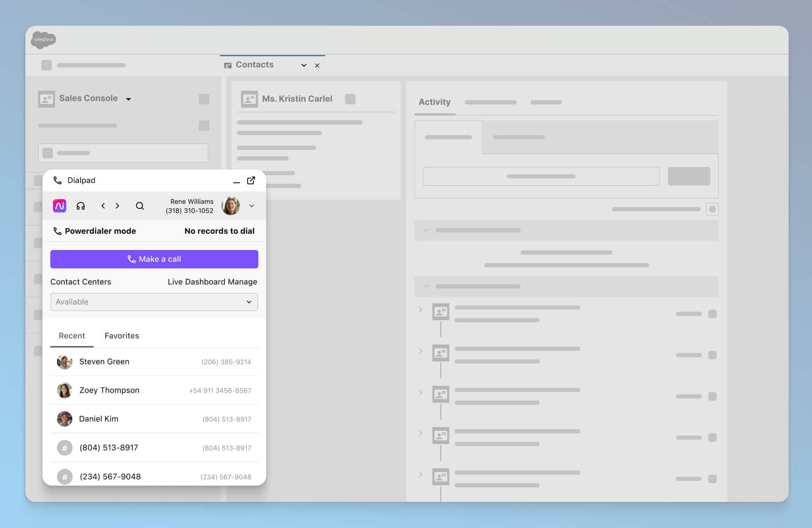Open search with the magnifier icon
Screen dimensions: 812x528
tap(140, 206)
